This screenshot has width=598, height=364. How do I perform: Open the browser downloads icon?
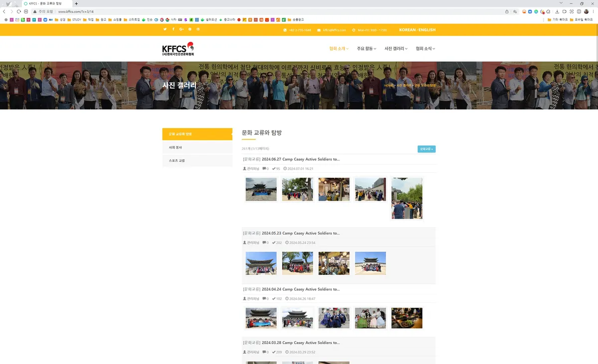coord(557,11)
